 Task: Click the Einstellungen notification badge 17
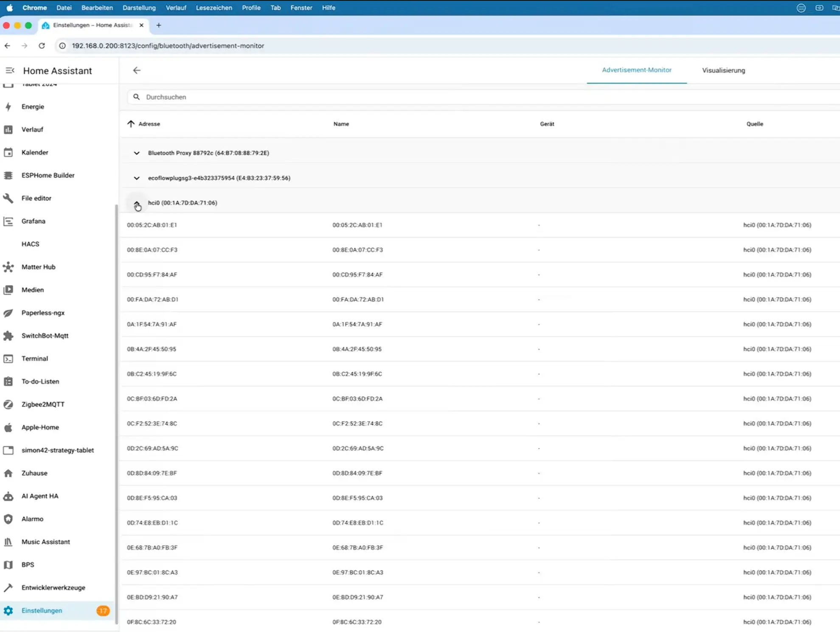point(103,611)
